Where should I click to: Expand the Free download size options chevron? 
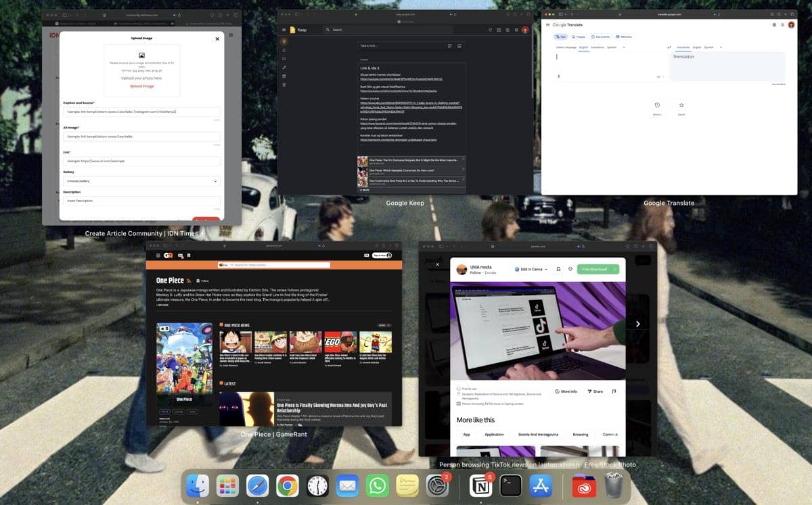tap(614, 269)
